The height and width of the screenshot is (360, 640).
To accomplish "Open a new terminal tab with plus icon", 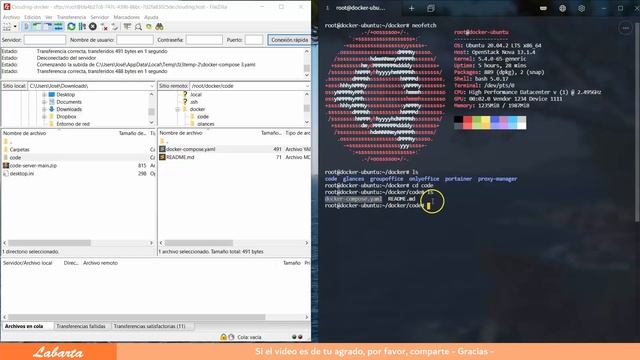I will [x=411, y=8].
